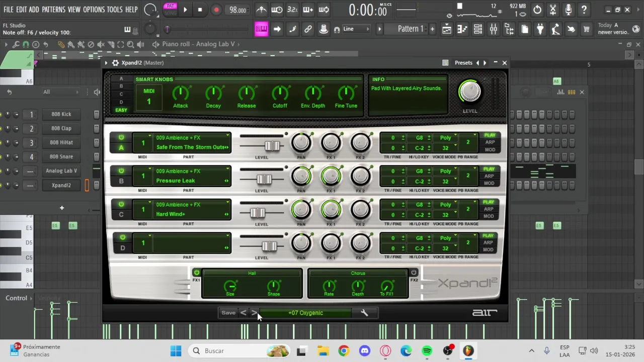
Task: Open the Line snap dropdown
Action: pos(356,29)
